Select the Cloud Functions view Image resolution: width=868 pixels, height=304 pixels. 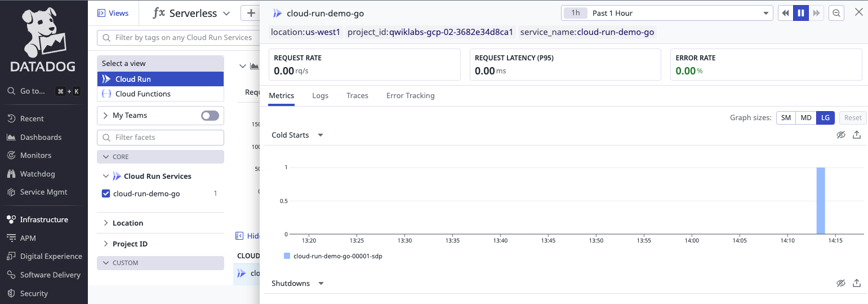(x=161, y=94)
